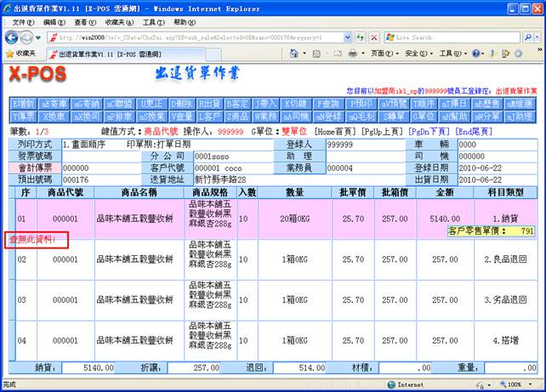Click the IE back navigation arrow
This screenshot has height=392, width=546.
(13, 37)
